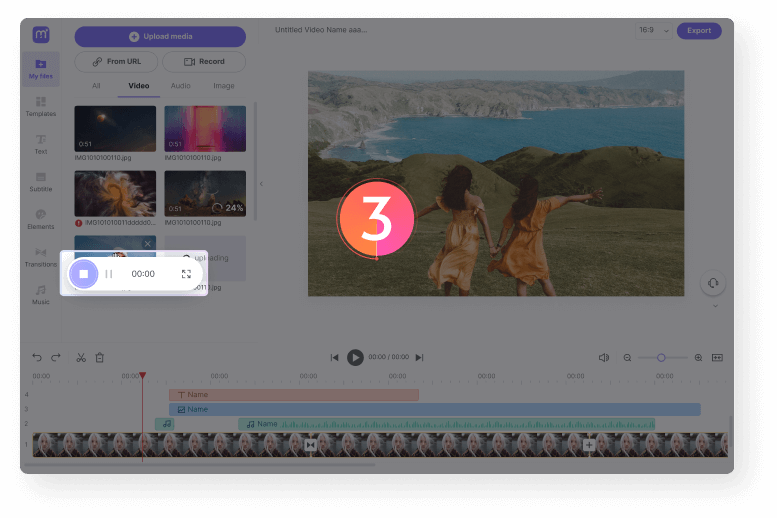The width and height of the screenshot is (777, 518).
Task: Click the red error icon on failed file
Action: pyautogui.click(x=78, y=223)
